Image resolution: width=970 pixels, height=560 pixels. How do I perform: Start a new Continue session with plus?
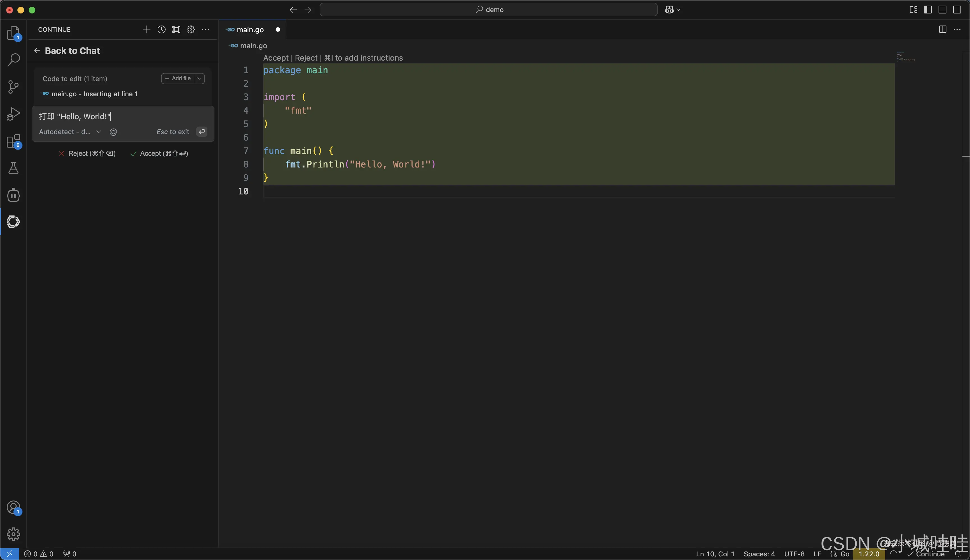pyautogui.click(x=146, y=30)
